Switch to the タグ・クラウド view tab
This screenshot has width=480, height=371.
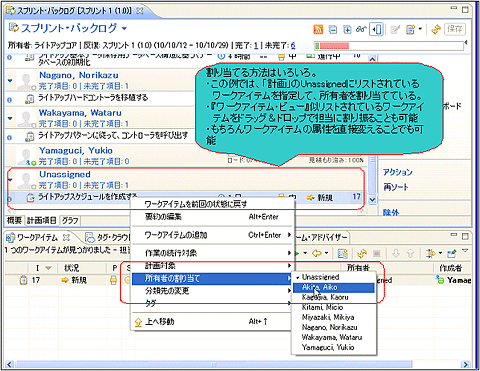point(108,238)
